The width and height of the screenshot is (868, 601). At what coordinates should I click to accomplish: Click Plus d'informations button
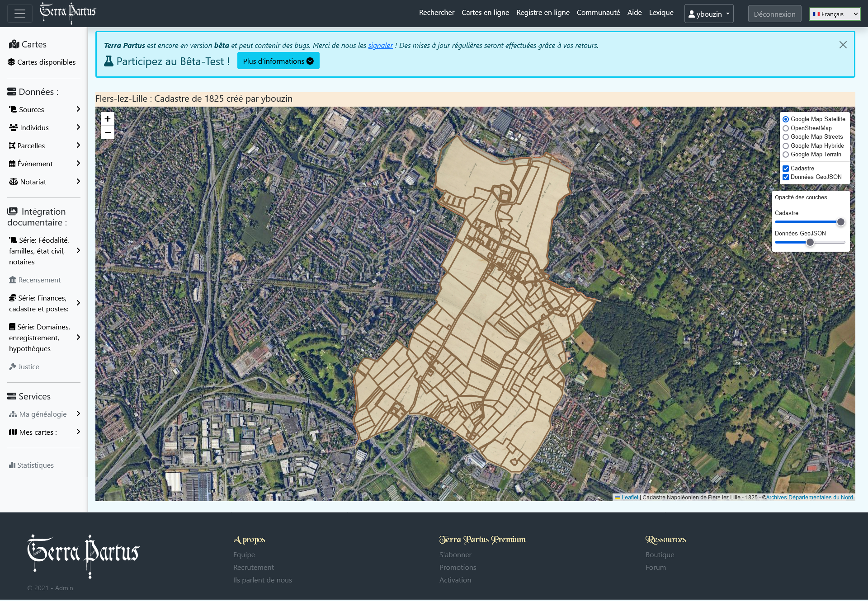pos(278,61)
